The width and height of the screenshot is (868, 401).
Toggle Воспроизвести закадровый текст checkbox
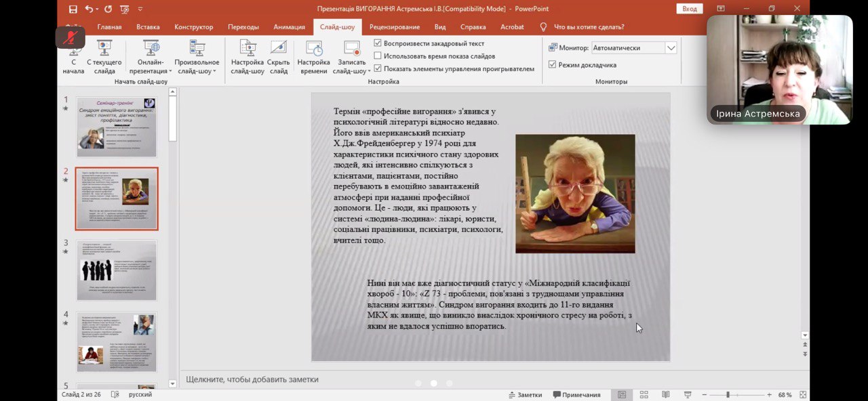(x=378, y=43)
